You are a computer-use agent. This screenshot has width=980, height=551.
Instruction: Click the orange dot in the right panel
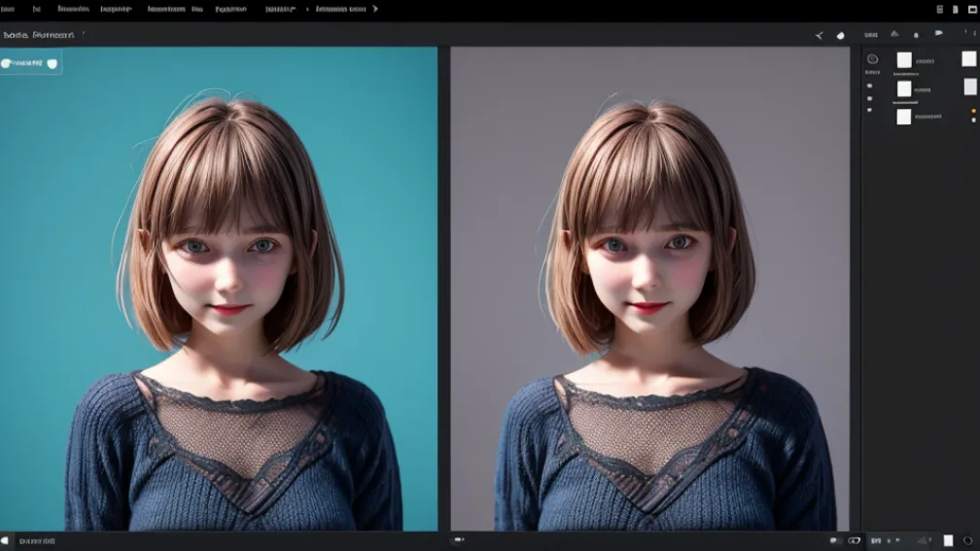973,111
